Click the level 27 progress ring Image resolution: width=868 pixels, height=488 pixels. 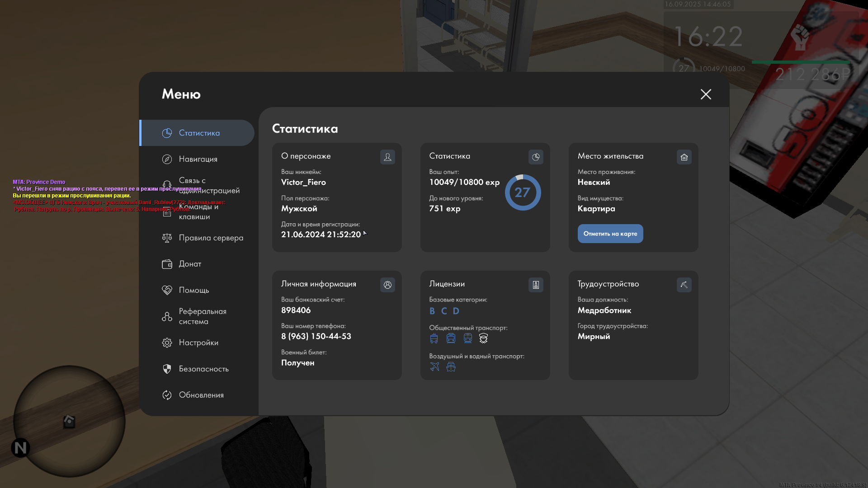[x=523, y=192]
